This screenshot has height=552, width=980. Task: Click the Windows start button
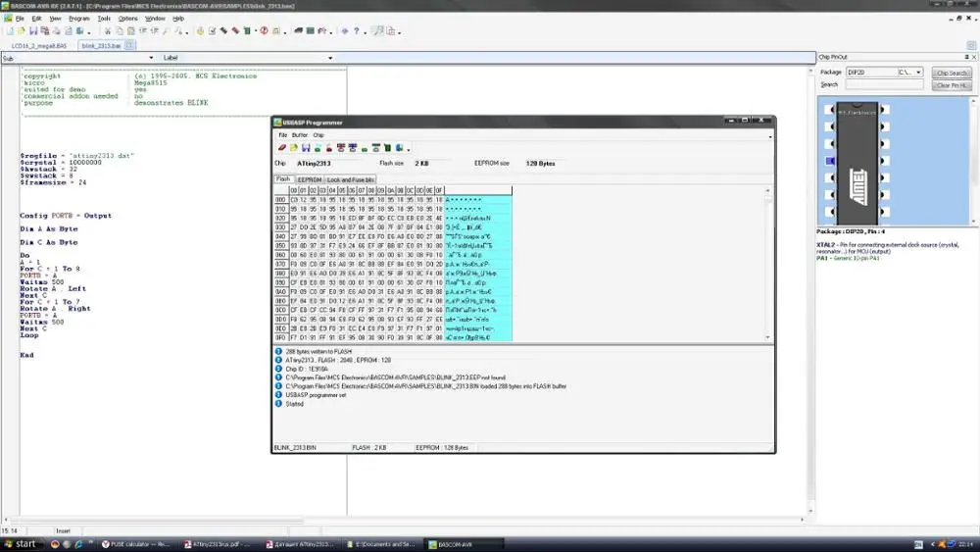[22, 544]
